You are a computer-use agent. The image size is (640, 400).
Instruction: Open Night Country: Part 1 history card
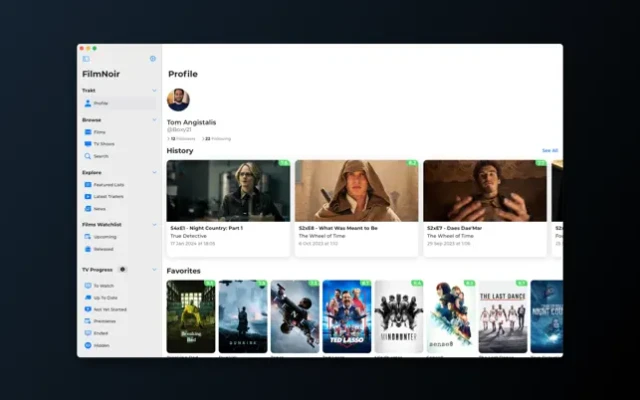click(x=228, y=208)
